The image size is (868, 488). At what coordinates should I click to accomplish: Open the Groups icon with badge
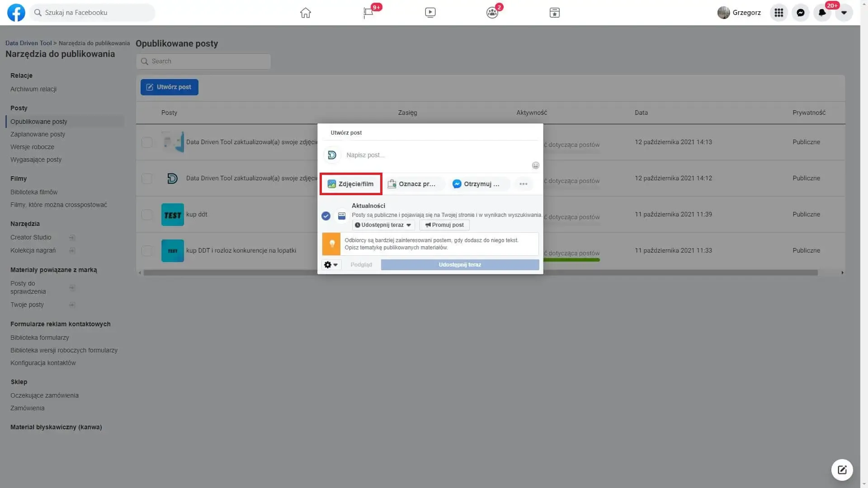point(492,13)
